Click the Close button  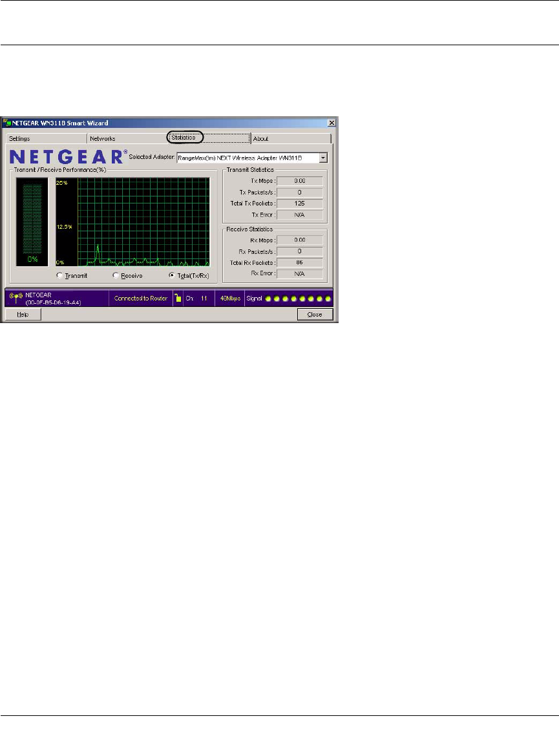tap(315, 315)
